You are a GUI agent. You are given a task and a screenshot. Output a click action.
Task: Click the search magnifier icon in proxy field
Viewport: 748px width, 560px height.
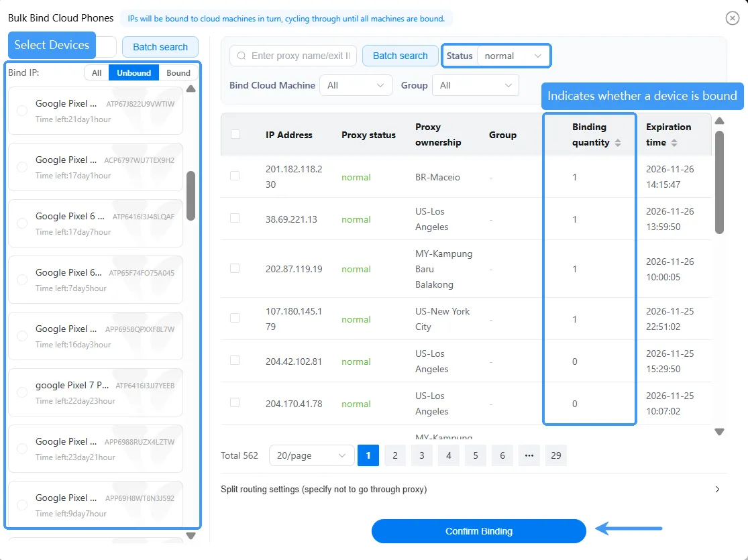click(242, 56)
